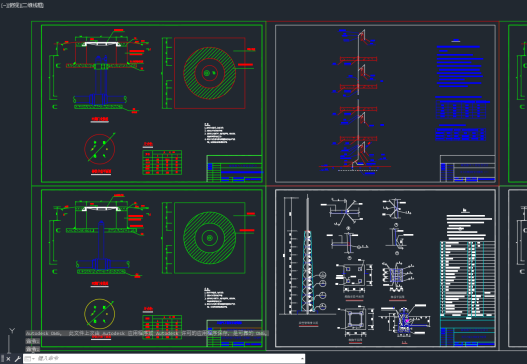527x364 pixels.
Task: Expand command history arrow at command line end
Action: tap(301, 359)
